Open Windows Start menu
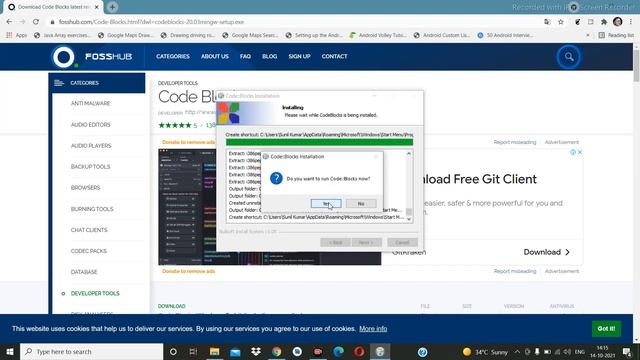This screenshot has width=640, height=360. (10, 351)
